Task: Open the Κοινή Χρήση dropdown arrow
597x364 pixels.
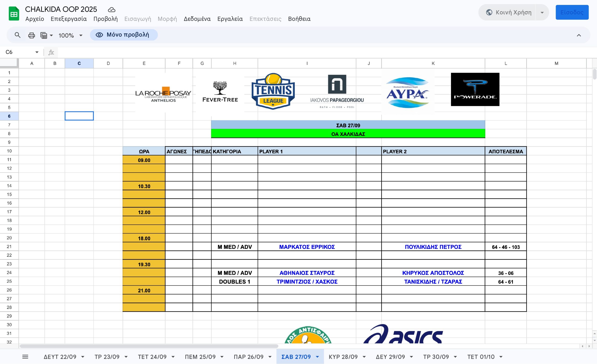Action: (x=542, y=12)
